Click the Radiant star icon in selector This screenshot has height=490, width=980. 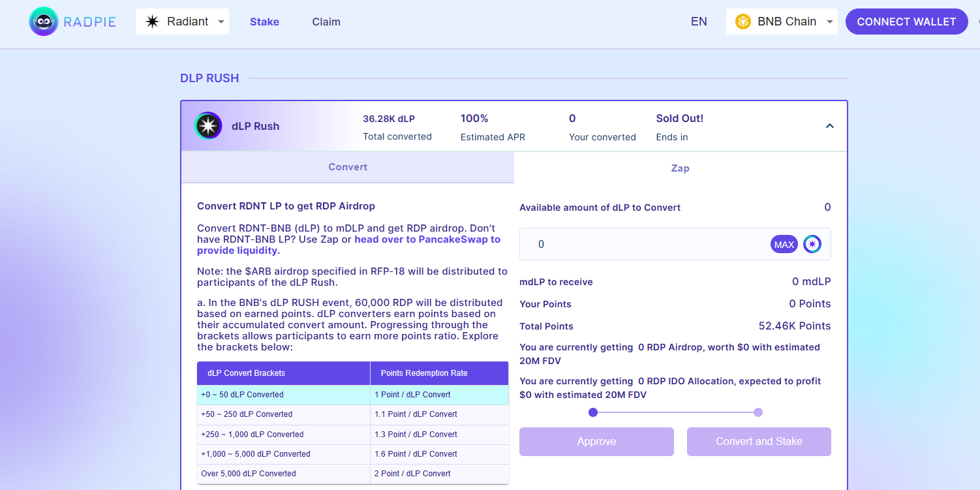pyautogui.click(x=152, y=22)
